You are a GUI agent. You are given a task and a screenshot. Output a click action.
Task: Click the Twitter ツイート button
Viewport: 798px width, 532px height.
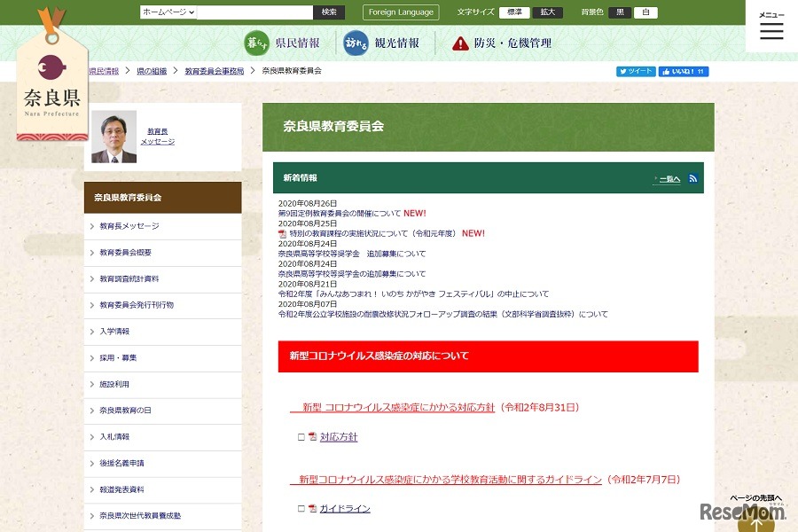[636, 72]
